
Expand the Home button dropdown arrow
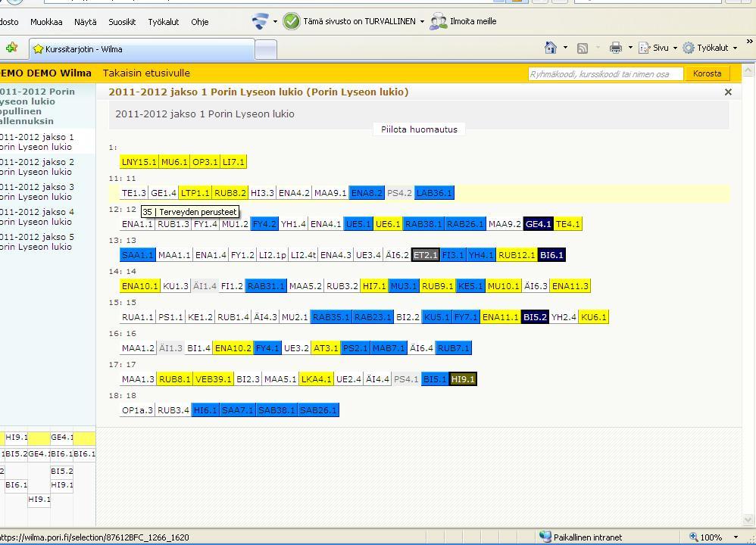click(x=565, y=48)
